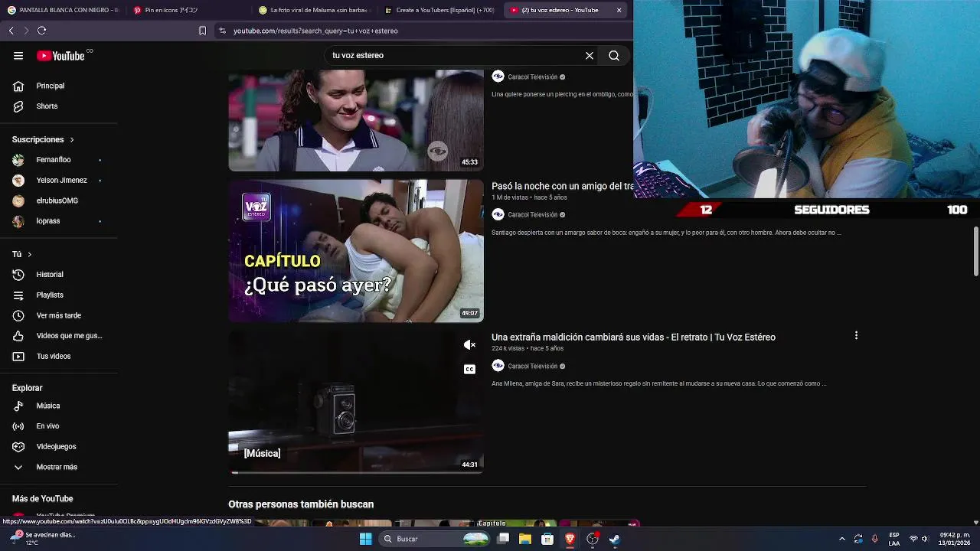The image size is (980, 551).
Task: Reload the page with the refresh icon
Action: tap(42, 31)
